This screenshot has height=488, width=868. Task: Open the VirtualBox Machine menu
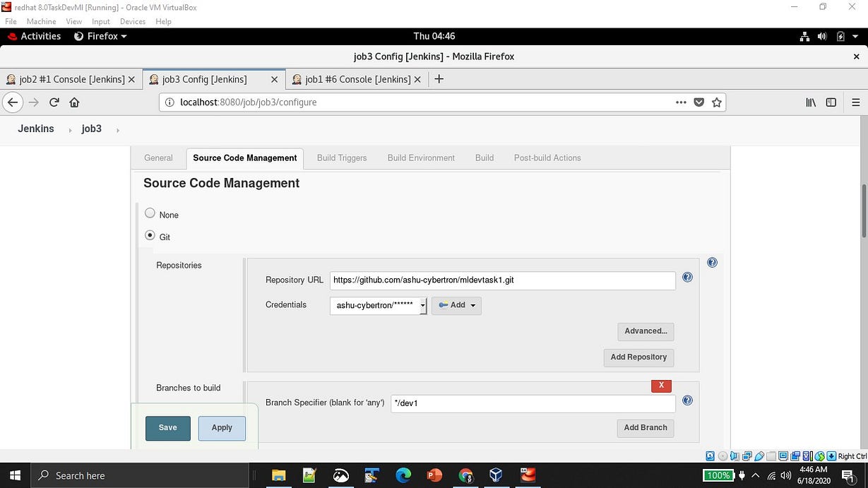pyautogui.click(x=41, y=22)
